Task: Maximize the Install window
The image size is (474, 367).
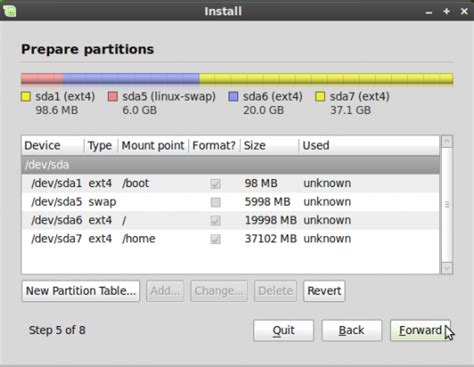Action: pyautogui.click(x=446, y=11)
